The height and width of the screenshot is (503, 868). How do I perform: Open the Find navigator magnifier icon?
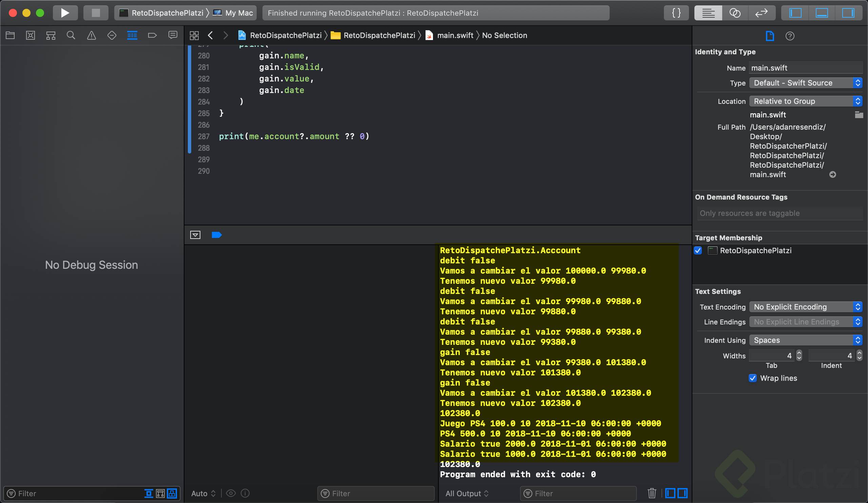click(x=71, y=35)
